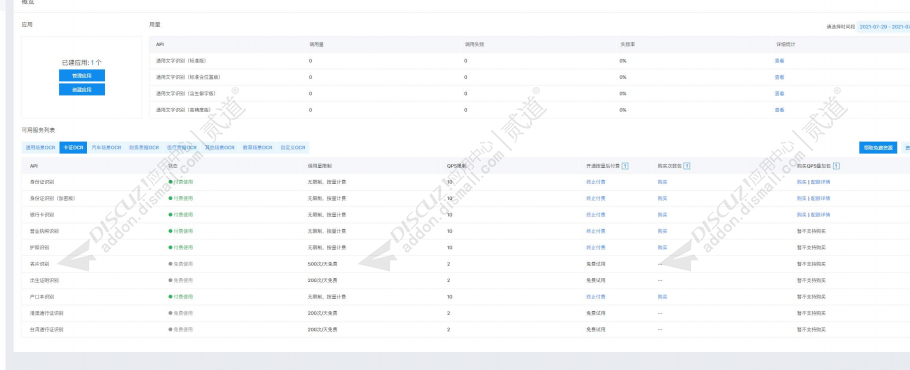
Task: Click the 领取免费资源 button
Action: tap(878, 147)
